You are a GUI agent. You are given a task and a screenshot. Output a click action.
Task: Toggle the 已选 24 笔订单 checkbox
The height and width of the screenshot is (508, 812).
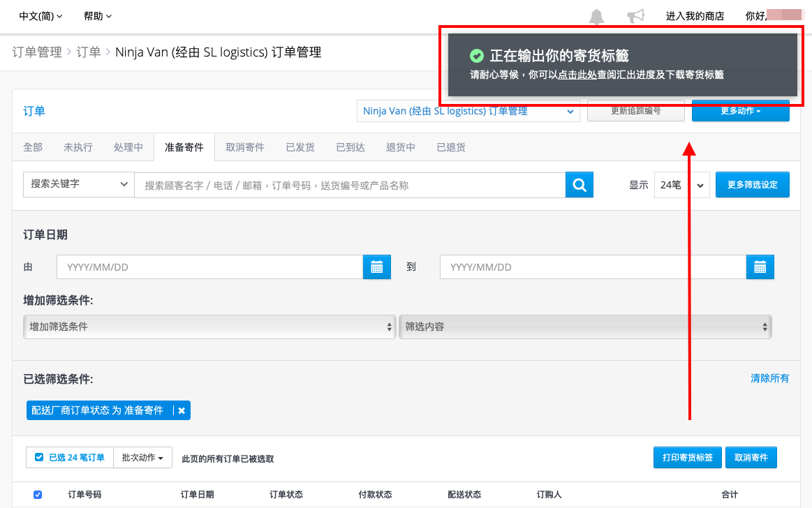pos(39,457)
